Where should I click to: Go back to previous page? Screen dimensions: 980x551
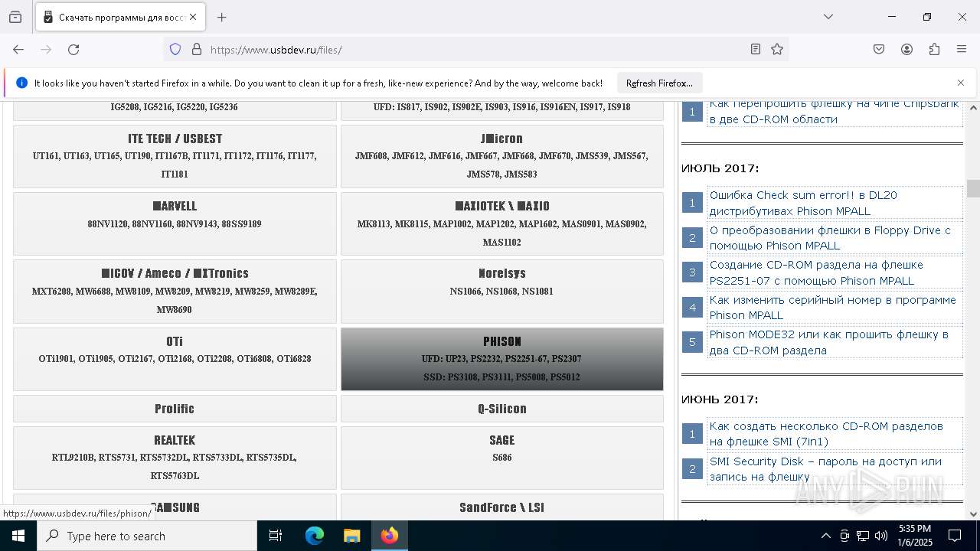tap(18, 50)
